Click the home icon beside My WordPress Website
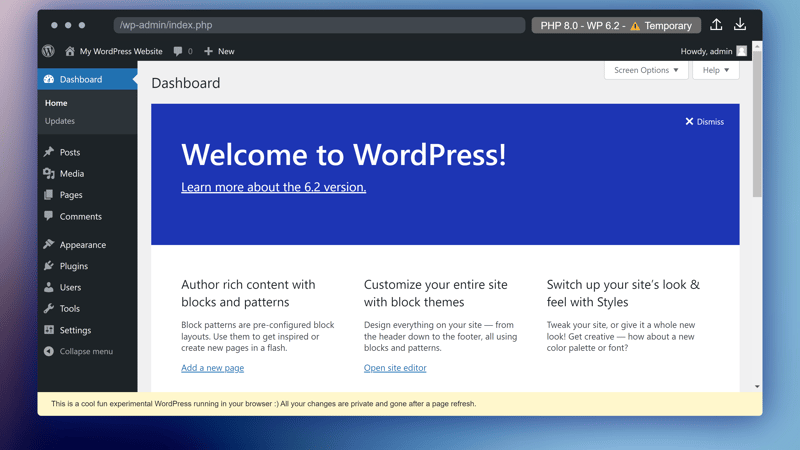 tap(69, 51)
